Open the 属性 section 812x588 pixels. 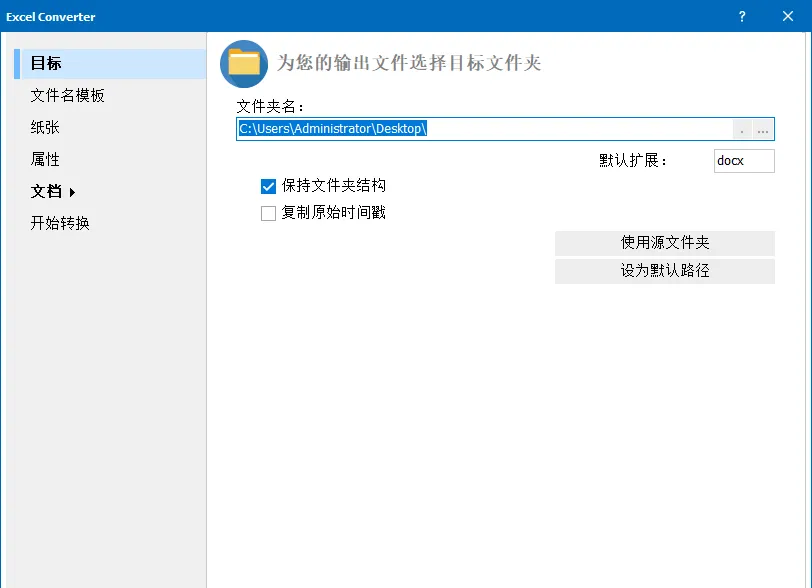click(45, 160)
